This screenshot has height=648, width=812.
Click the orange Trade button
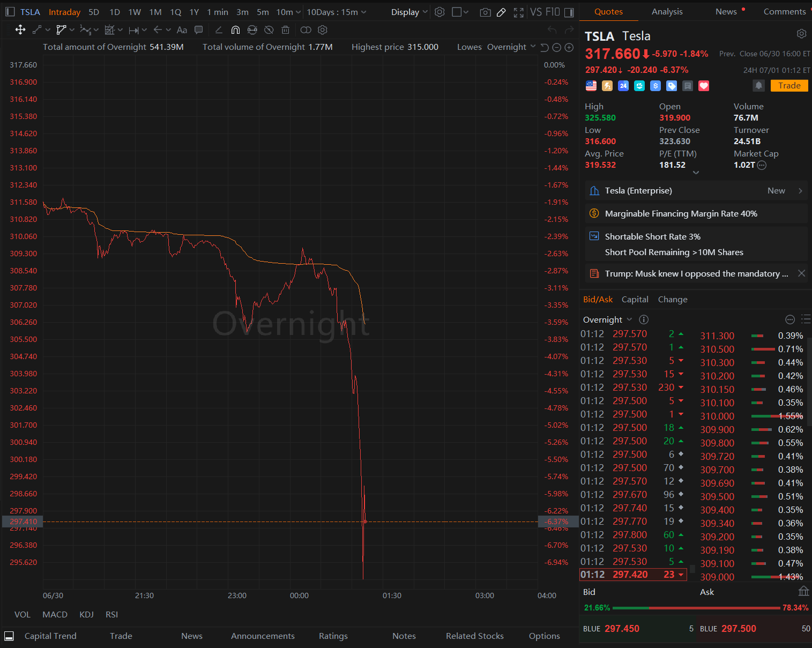(x=789, y=86)
